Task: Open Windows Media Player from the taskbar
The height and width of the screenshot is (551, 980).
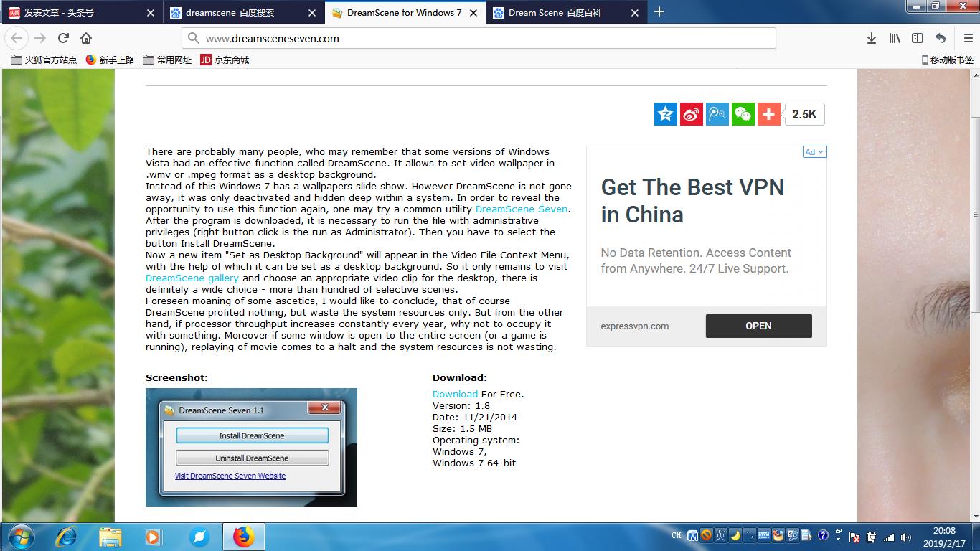Action: click(x=153, y=537)
